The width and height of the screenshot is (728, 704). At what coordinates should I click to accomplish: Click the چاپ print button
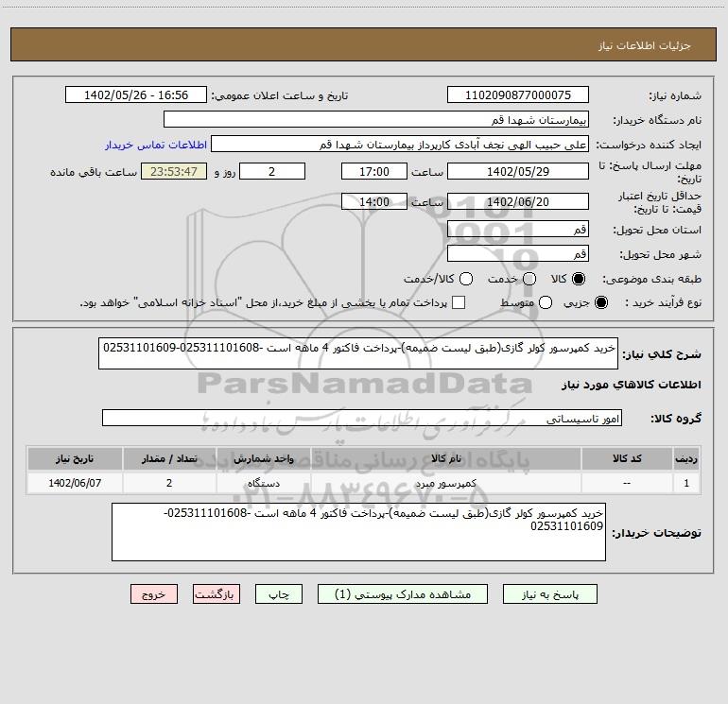tap(279, 594)
